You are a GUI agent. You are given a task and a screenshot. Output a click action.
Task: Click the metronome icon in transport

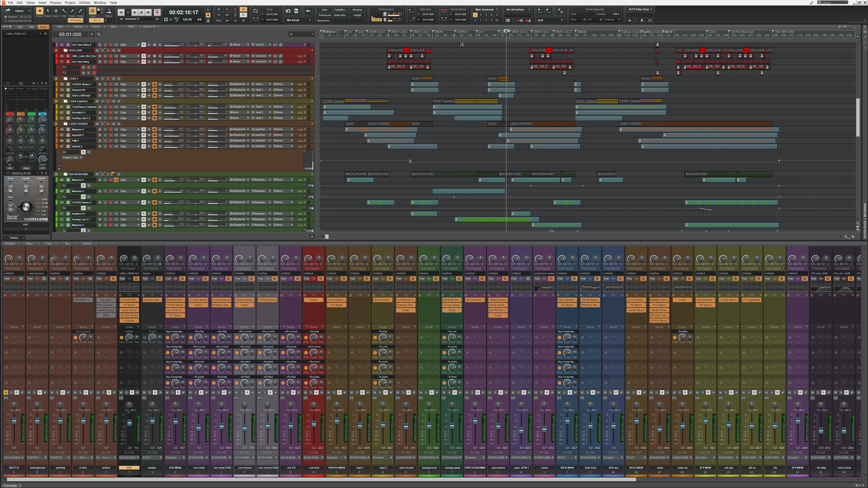(208, 21)
